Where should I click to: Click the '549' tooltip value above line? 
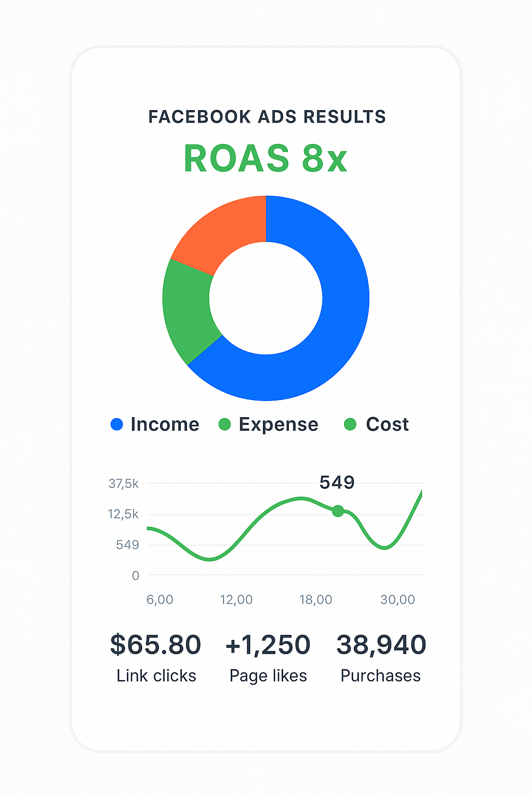pos(337,483)
